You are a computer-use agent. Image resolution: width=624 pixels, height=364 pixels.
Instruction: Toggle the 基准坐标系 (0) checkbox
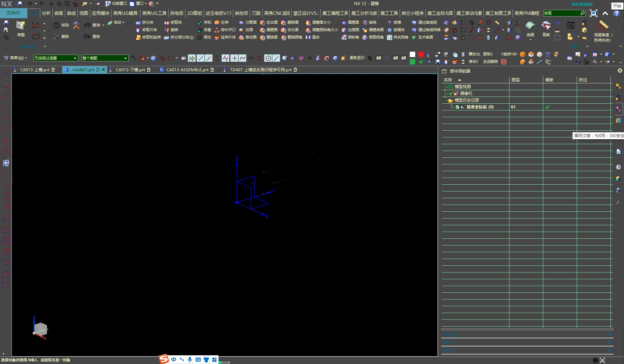tap(457, 107)
